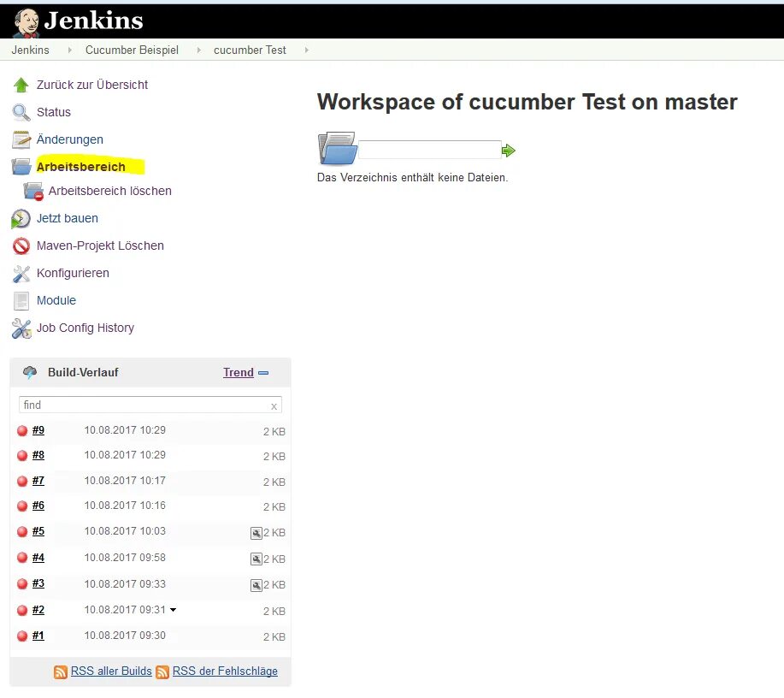Click the red status ball of build #8

(22, 455)
